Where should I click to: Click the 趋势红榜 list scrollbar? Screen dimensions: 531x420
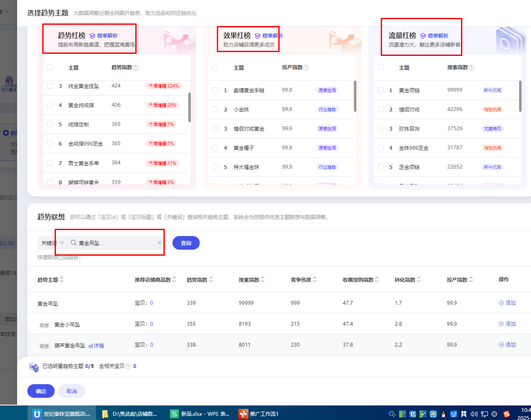(189, 108)
